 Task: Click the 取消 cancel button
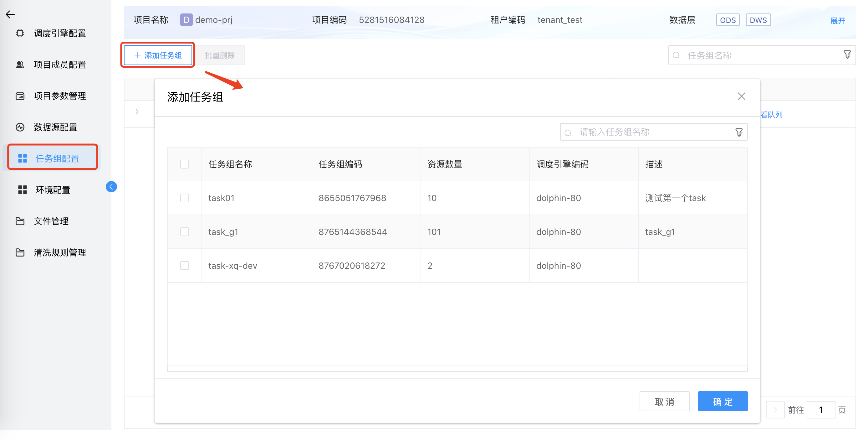click(664, 401)
